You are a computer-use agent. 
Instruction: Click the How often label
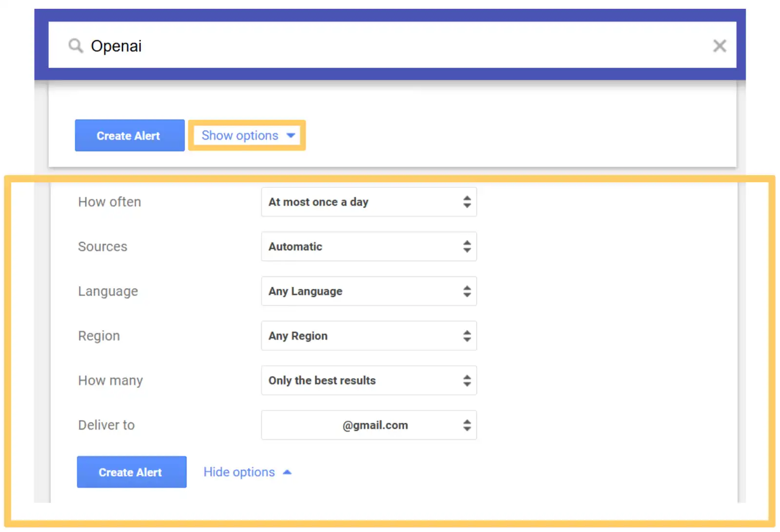pos(110,202)
